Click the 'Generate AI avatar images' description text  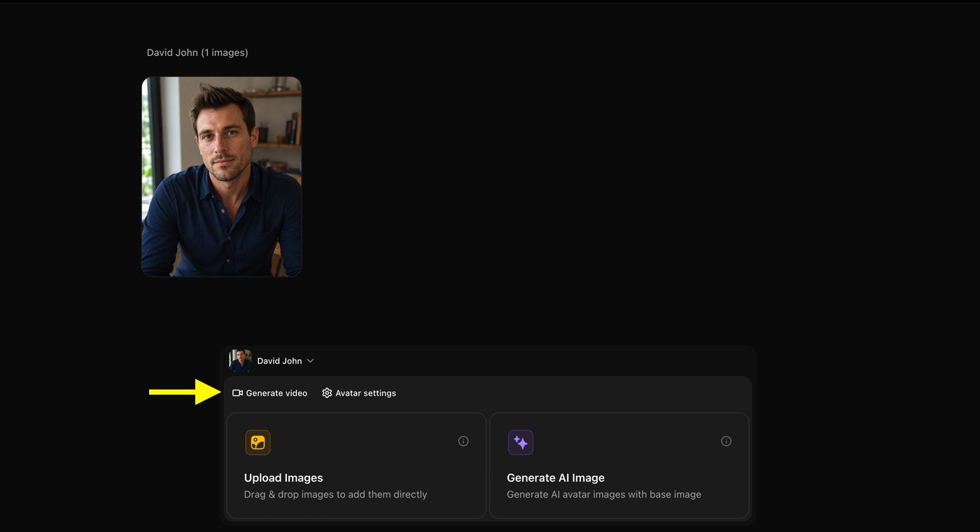[604, 494]
